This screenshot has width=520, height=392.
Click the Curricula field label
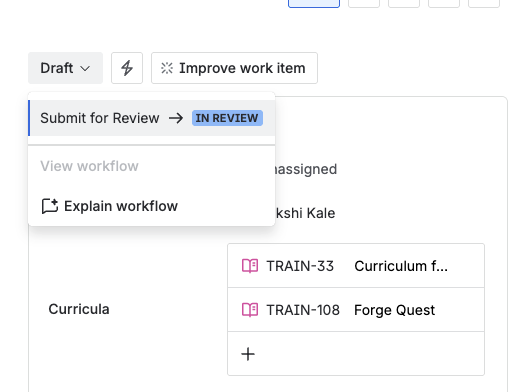click(79, 309)
